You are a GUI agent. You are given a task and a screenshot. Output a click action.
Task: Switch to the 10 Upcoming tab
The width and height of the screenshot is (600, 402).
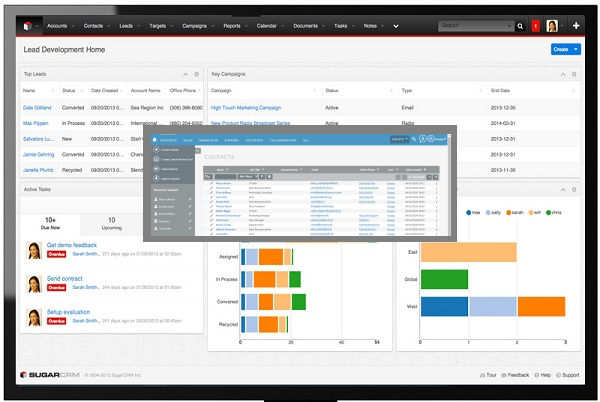[x=112, y=223]
